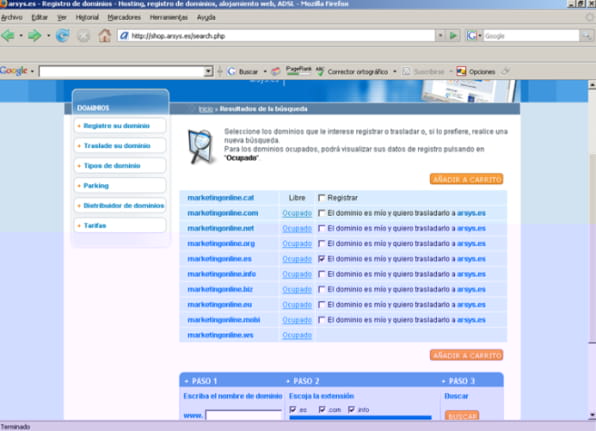Open the Ver menu
The height and width of the screenshot is (431, 596).
coord(62,17)
